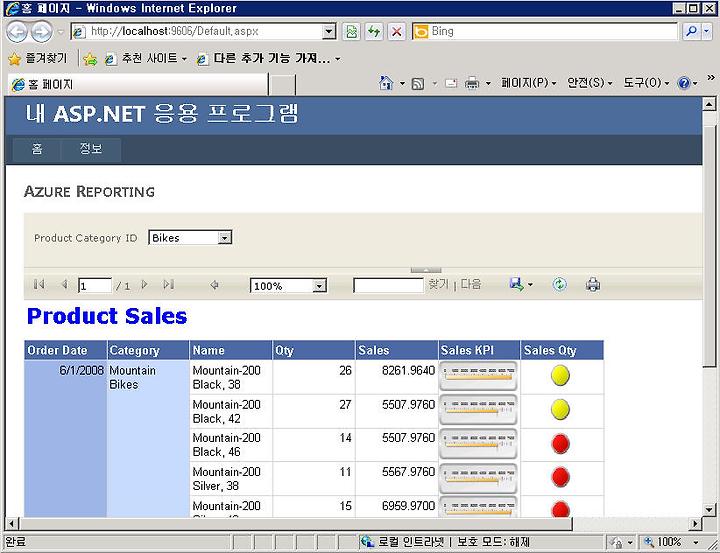The width and height of the screenshot is (720, 553).
Task: Open the 페이지(P) menu
Action: [x=529, y=83]
